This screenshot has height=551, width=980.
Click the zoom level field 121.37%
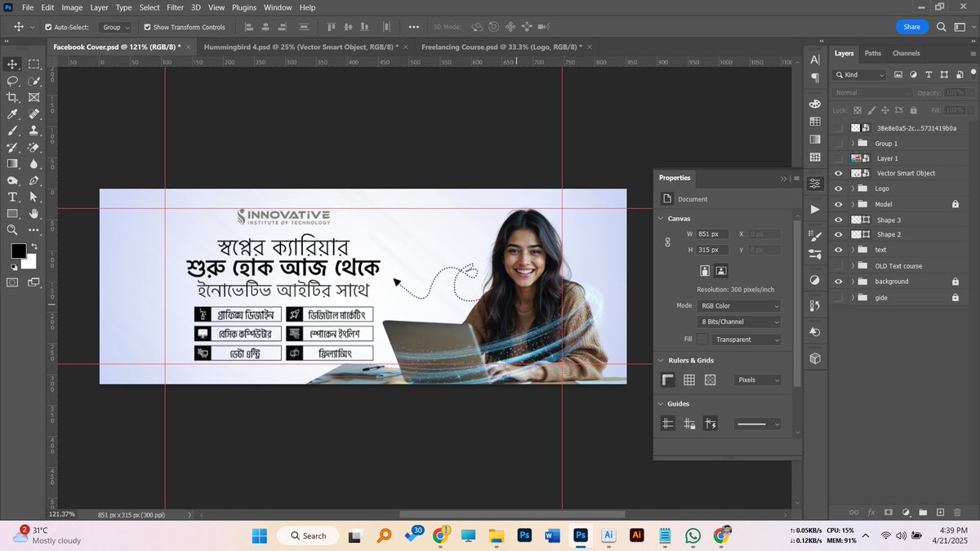(x=62, y=514)
